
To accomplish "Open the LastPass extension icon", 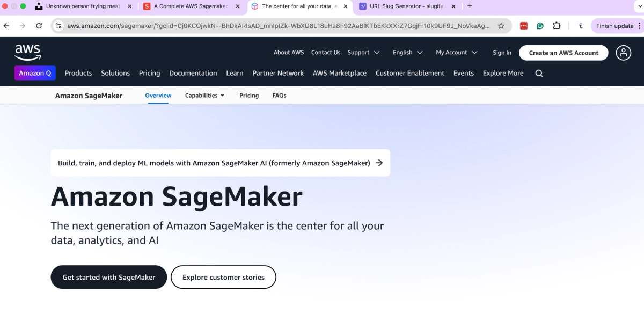I will click(523, 25).
